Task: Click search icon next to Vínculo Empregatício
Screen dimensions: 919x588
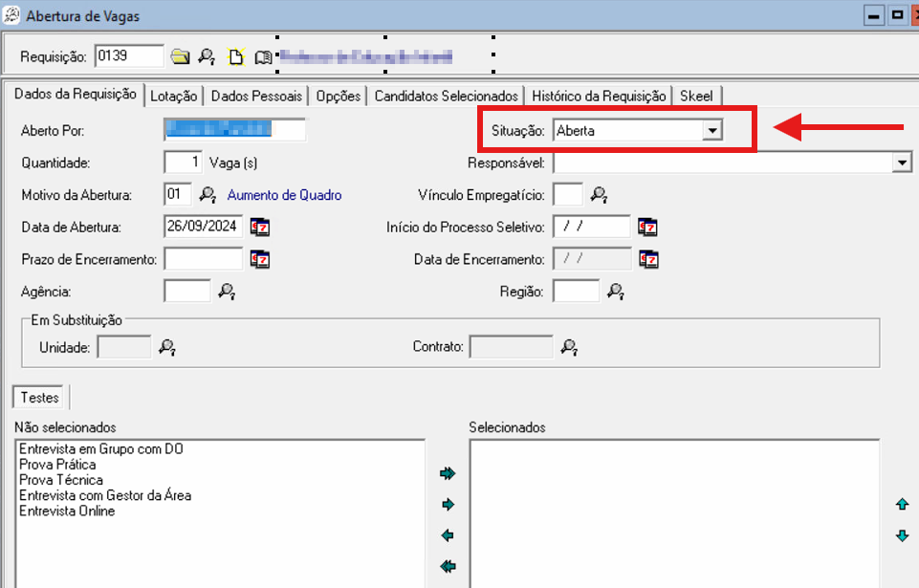Action: click(599, 195)
